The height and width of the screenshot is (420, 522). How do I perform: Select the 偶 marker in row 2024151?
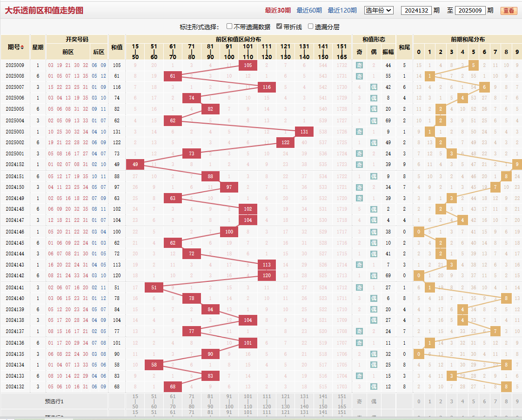click(x=374, y=176)
